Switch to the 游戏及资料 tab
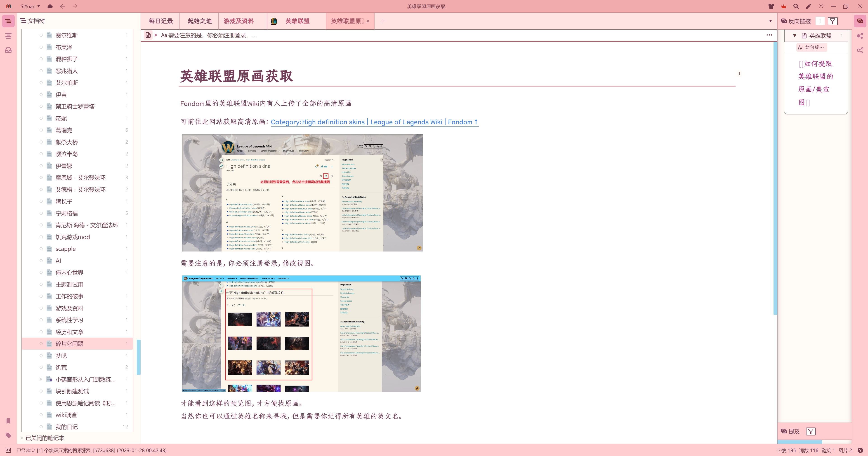The width and height of the screenshot is (868, 456). coord(238,21)
